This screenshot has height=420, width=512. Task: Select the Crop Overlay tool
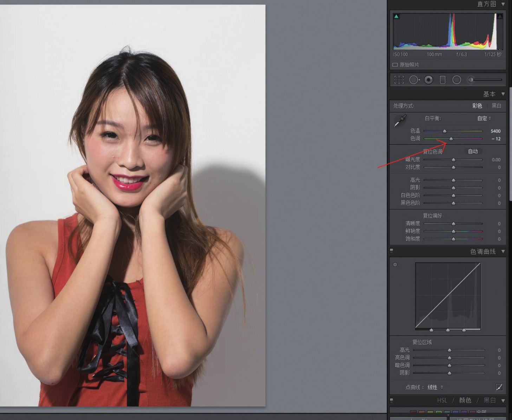399,80
